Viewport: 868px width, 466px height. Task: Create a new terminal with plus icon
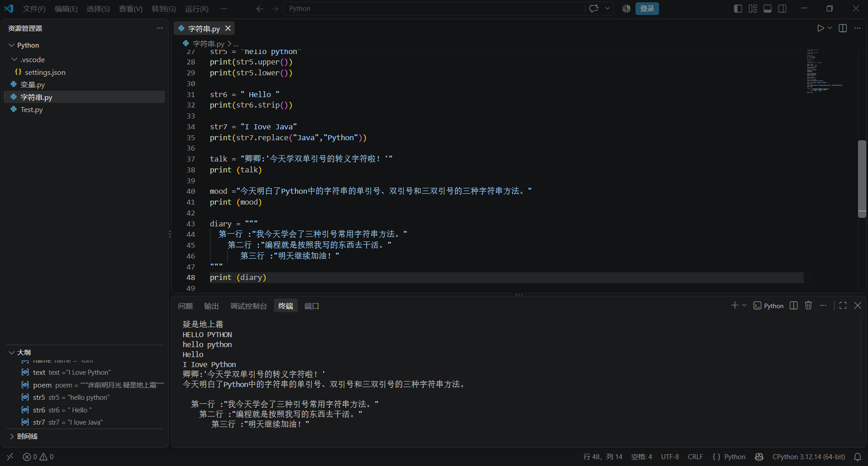[735, 305]
